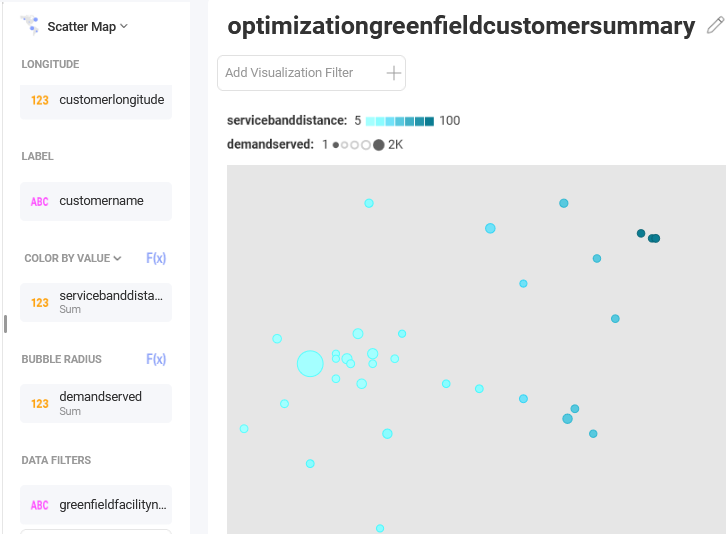Image resolution: width=726 pixels, height=534 pixels.
Task: Click the pencil icon to edit title
Action: click(x=715, y=25)
